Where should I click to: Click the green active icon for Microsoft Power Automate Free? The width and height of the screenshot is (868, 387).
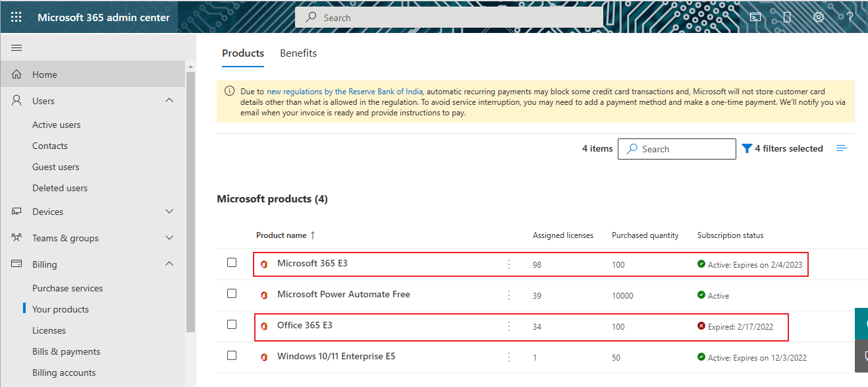701,295
